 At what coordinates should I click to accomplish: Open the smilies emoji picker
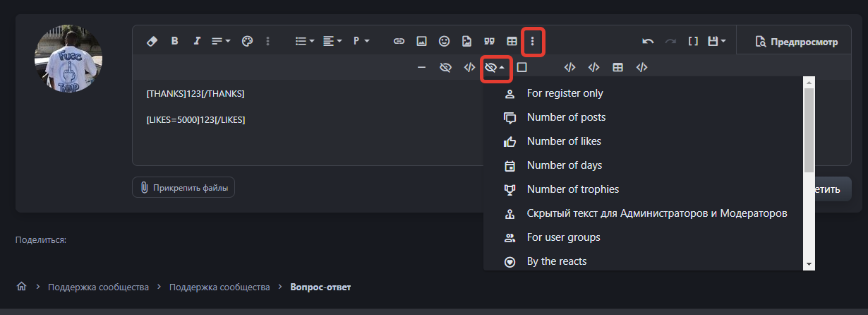(444, 41)
